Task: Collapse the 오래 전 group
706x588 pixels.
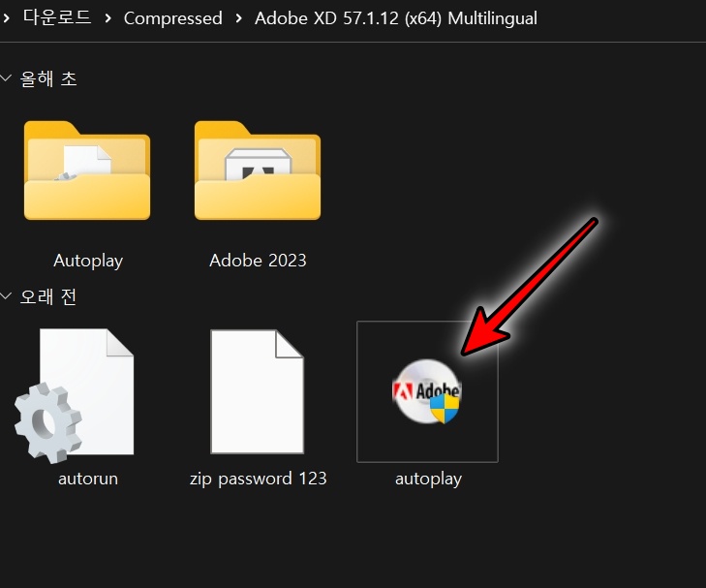Action: (6, 295)
